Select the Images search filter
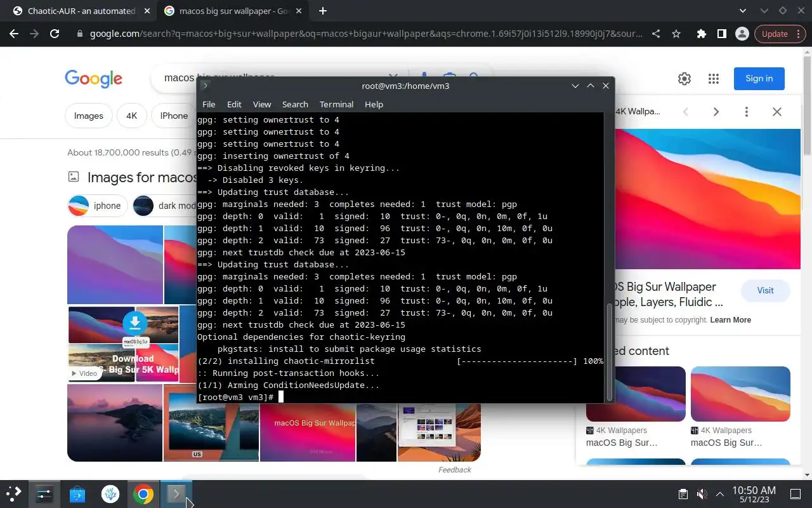This screenshot has height=508, width=812. (x=89, y=116)
